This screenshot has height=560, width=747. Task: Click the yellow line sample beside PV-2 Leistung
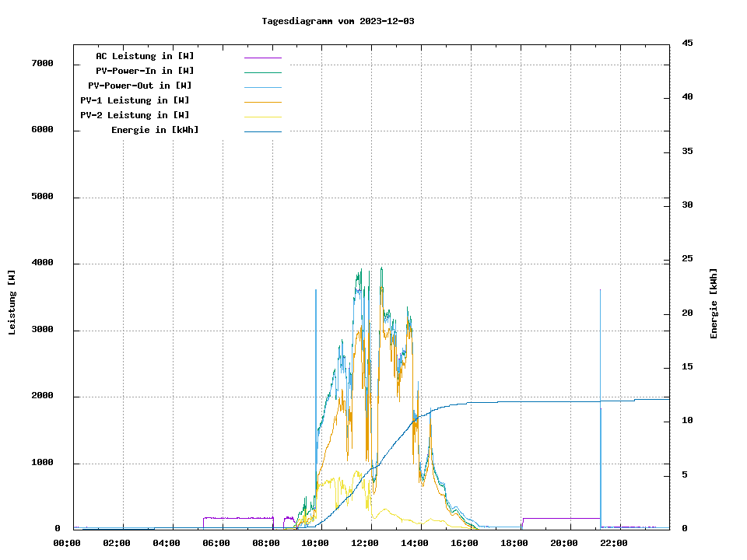pyautogui.click(x=262, y=117)
